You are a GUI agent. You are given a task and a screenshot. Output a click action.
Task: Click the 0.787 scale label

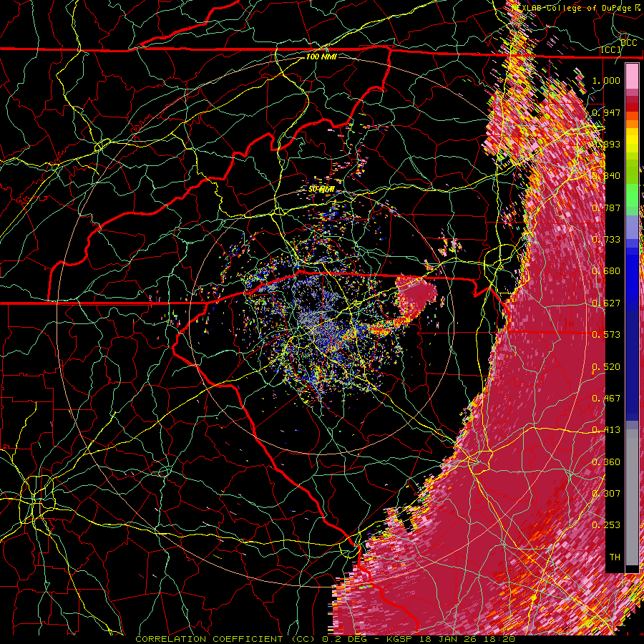coord(606,208)
